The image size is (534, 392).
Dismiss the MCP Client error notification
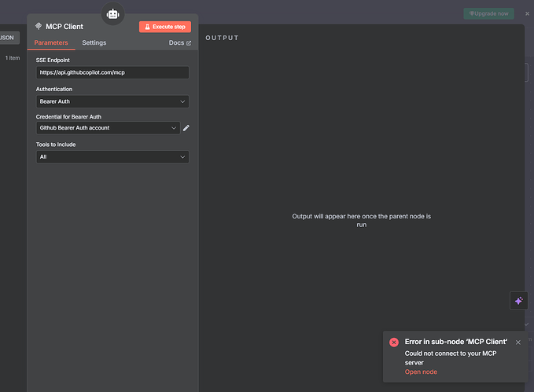pos(518,343)
